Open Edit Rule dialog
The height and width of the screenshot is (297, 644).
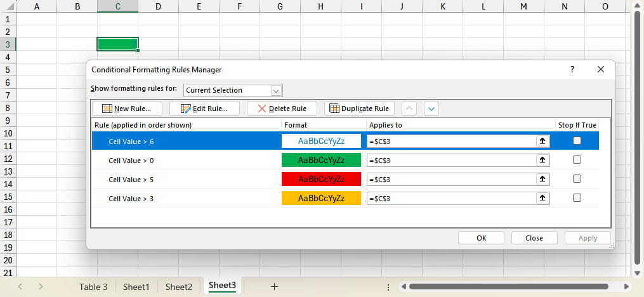point(204,109)
